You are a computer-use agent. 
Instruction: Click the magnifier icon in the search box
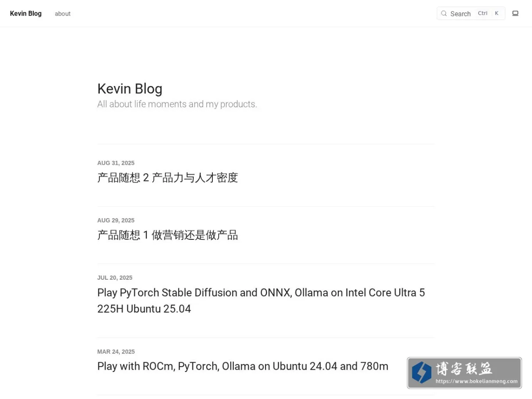pyautogui.click(x=444, y=13)
